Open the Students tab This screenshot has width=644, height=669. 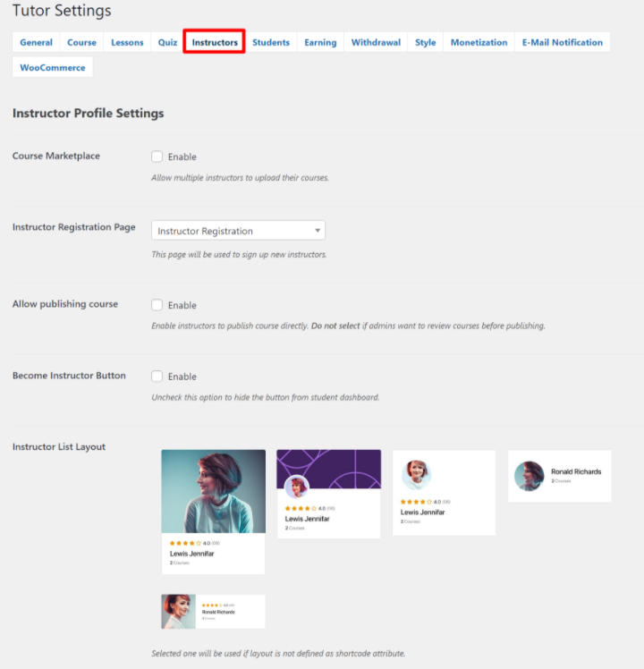point(270,42)
